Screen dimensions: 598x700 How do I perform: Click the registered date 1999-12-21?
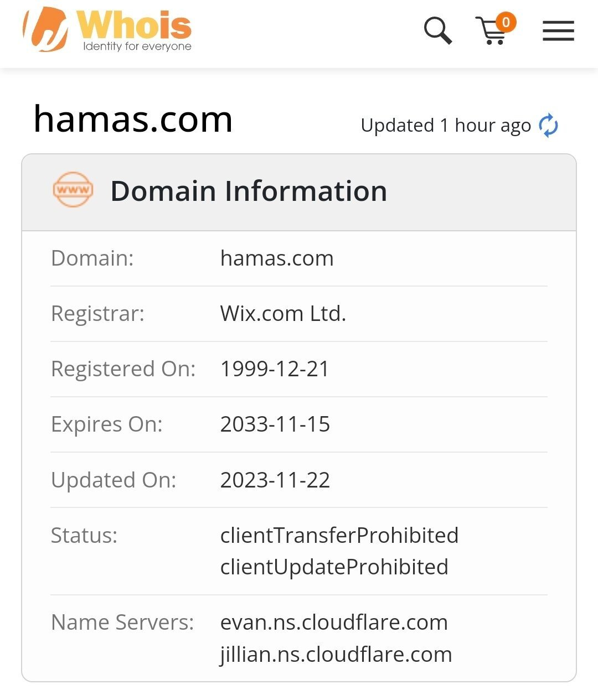(x=275, y=369)
